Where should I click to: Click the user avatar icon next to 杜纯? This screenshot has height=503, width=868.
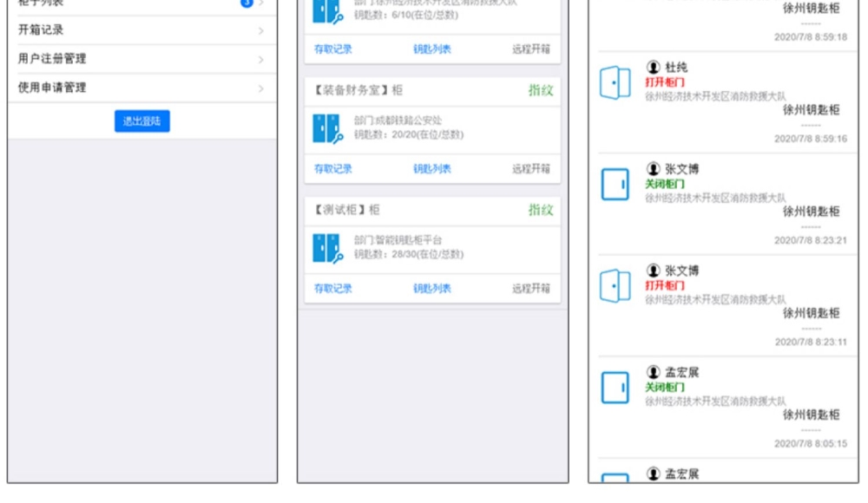coord(654,67)
